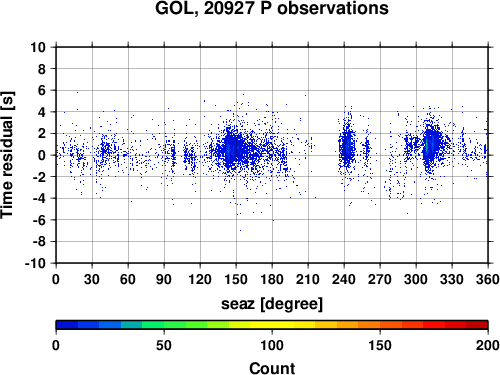
Task: Click the dense data cluster near 240 degrees
Action: [347, 147]
